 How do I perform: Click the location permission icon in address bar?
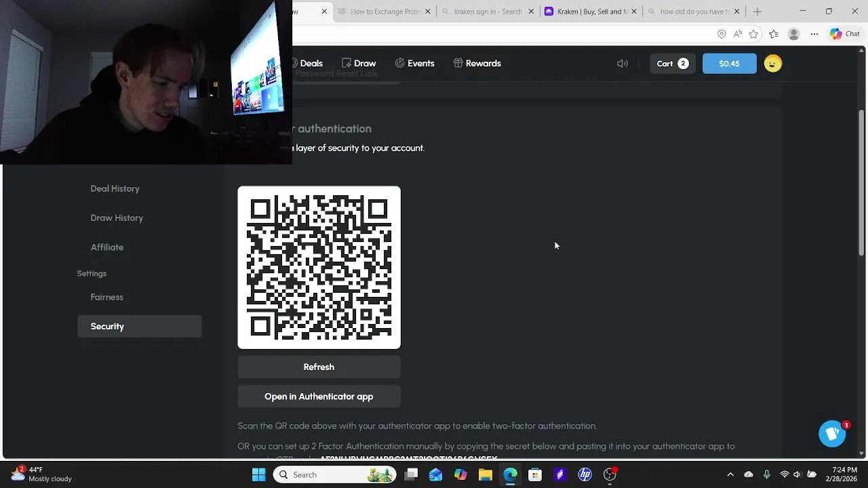tap(722, 34)
